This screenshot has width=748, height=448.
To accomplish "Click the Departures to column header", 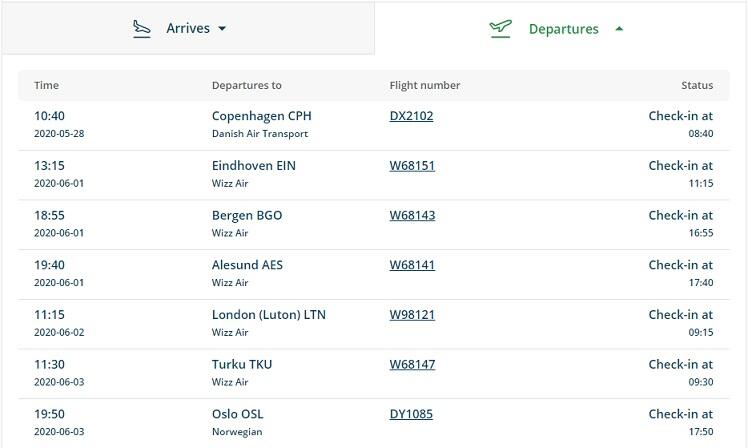I will click(x=247, y=85).
